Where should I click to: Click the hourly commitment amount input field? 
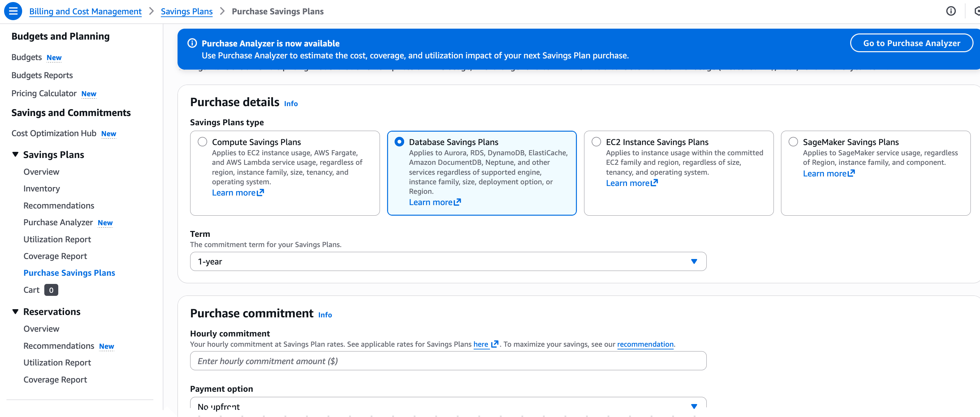click(448, 361)
